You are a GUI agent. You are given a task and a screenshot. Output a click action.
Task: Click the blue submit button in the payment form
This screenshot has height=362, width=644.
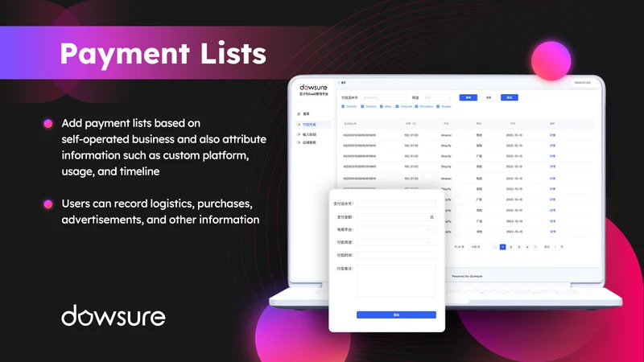[396, 315]
